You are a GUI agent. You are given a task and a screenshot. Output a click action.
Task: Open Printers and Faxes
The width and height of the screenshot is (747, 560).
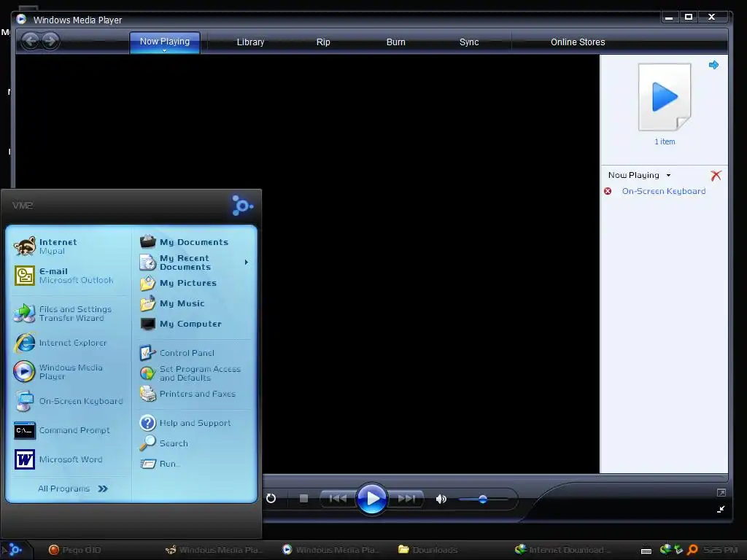coord(194,394)
